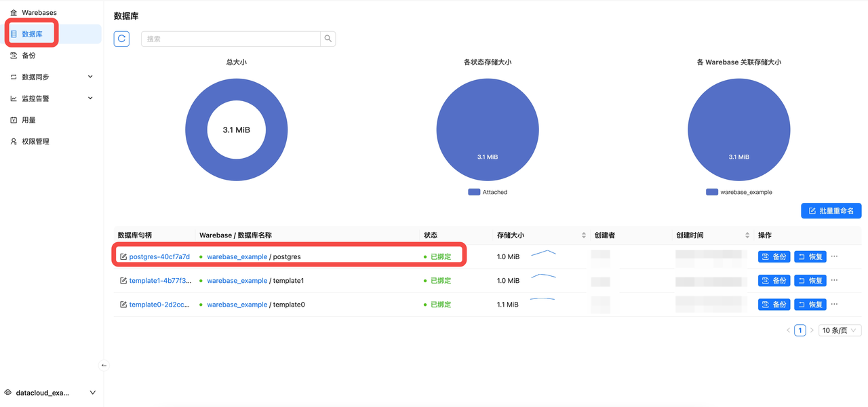The height and width of the screenshot is (407, 868).
Task: Click the 备份 sidebar icon
Action: (x=14, y=56)
